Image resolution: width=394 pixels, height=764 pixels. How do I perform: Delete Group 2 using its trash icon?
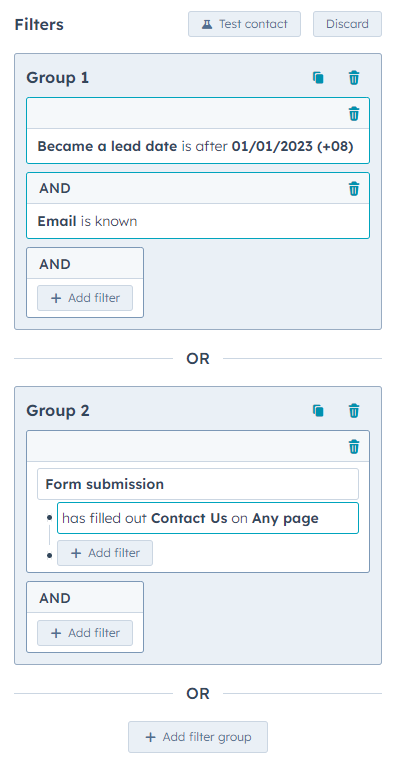(354, 411)
